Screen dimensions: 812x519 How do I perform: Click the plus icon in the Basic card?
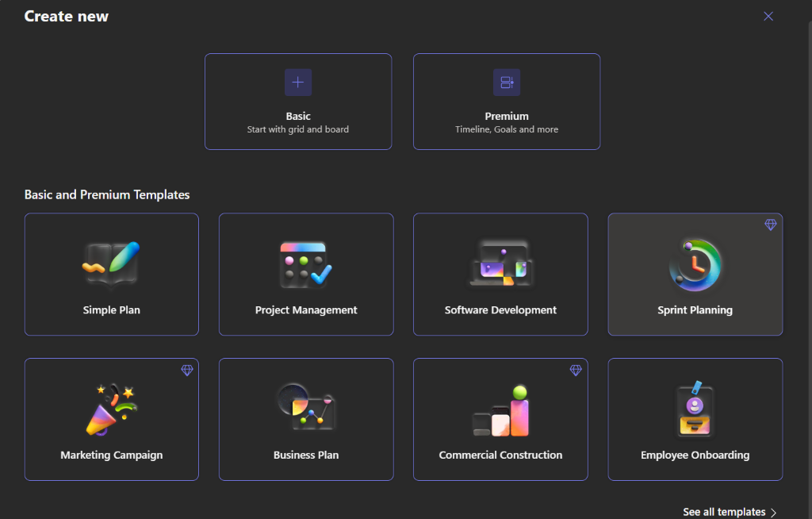click(298, 83)
